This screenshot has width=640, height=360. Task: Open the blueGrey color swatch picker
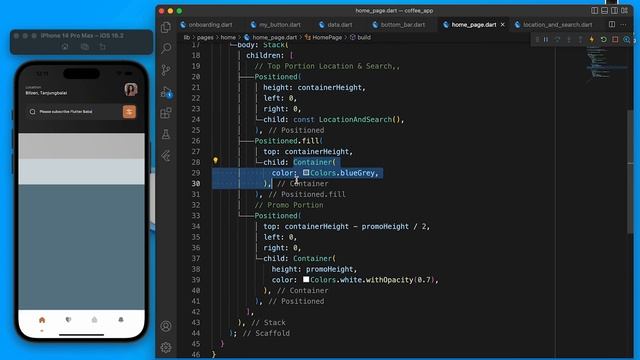(306, 173)
